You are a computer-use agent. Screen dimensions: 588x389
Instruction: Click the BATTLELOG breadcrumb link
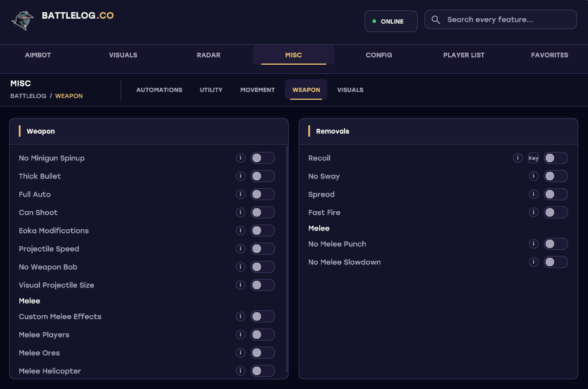click(28, 96)
